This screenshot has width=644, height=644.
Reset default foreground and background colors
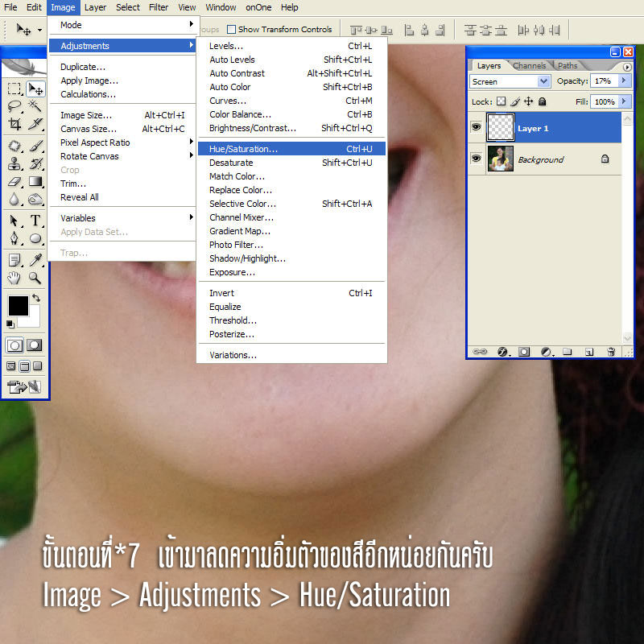click(x=10, y=324)
